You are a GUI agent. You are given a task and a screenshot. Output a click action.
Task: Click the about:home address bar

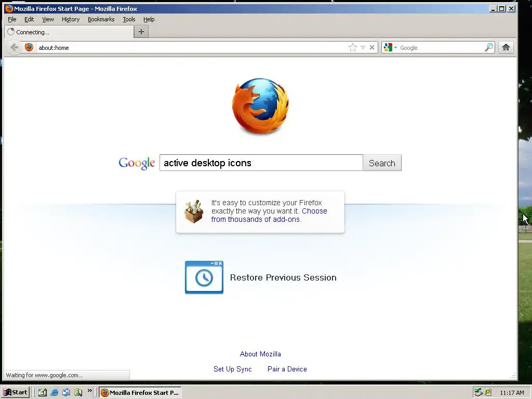pyautogui.click(x=192, y=47)
